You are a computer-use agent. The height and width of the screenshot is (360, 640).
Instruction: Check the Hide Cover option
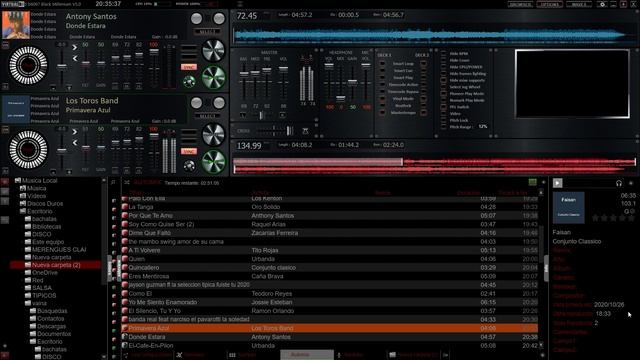[x=444, y=60]
